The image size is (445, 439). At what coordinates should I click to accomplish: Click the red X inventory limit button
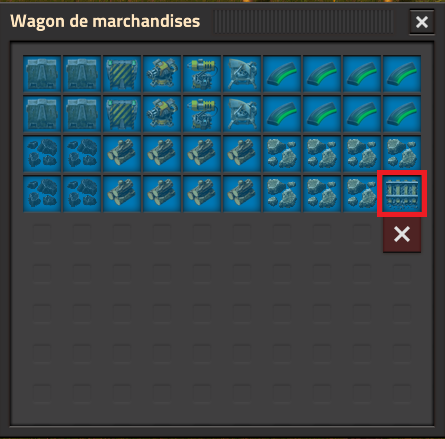coord(402,234)
